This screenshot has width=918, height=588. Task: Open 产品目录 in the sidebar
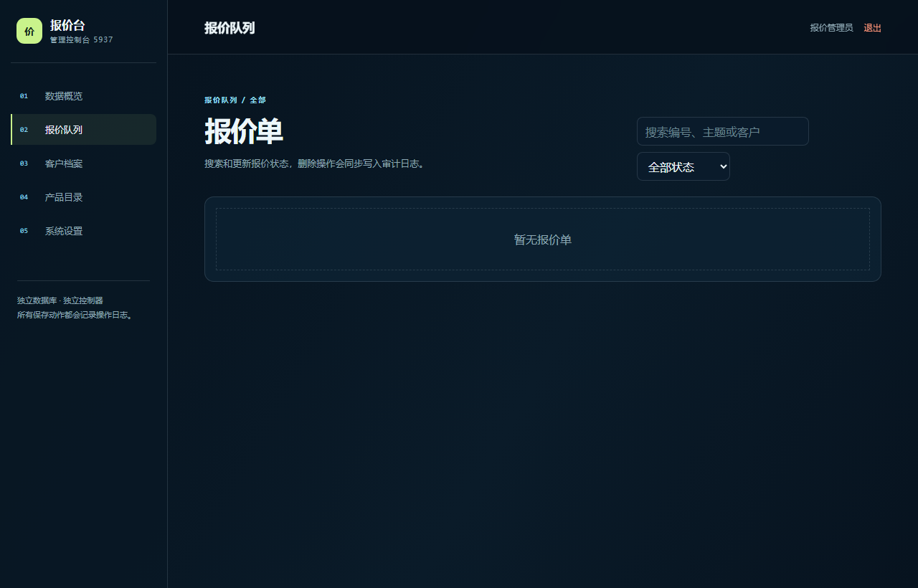[83, 197]
